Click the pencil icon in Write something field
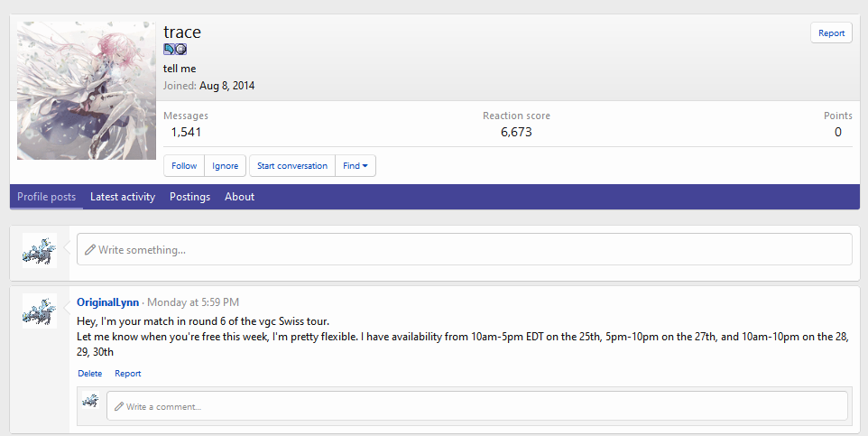The width and height of the screenshot is (868, 436). [x=90, y=250]
